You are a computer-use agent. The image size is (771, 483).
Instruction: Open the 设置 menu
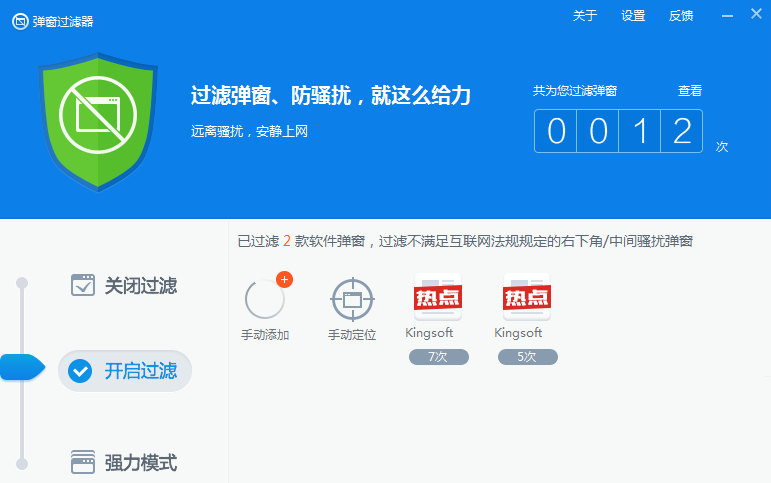[633, 16]
